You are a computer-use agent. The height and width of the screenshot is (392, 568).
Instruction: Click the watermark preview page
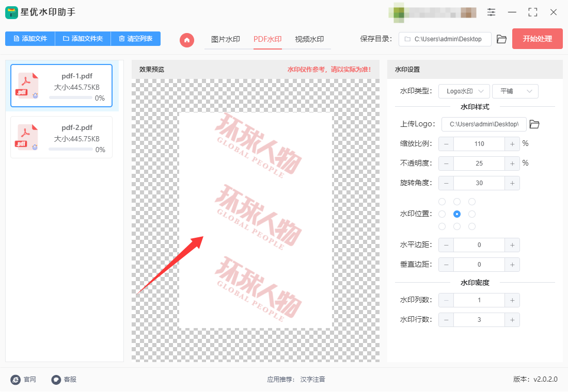point(256,220)
